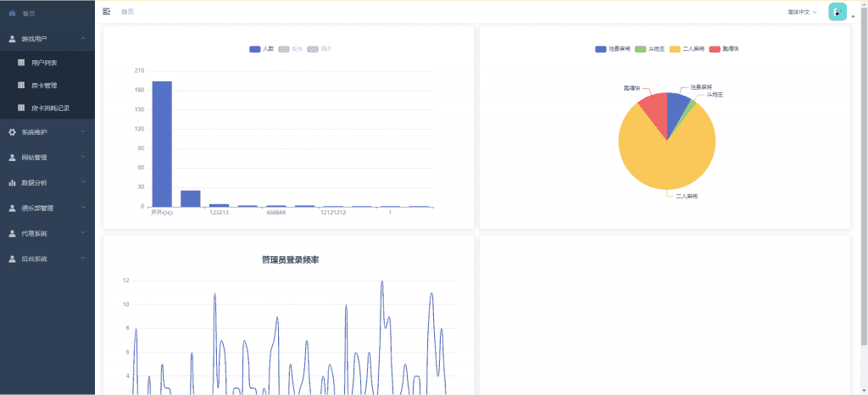Expand the 数据分析 menu chevron

(83, 182)
